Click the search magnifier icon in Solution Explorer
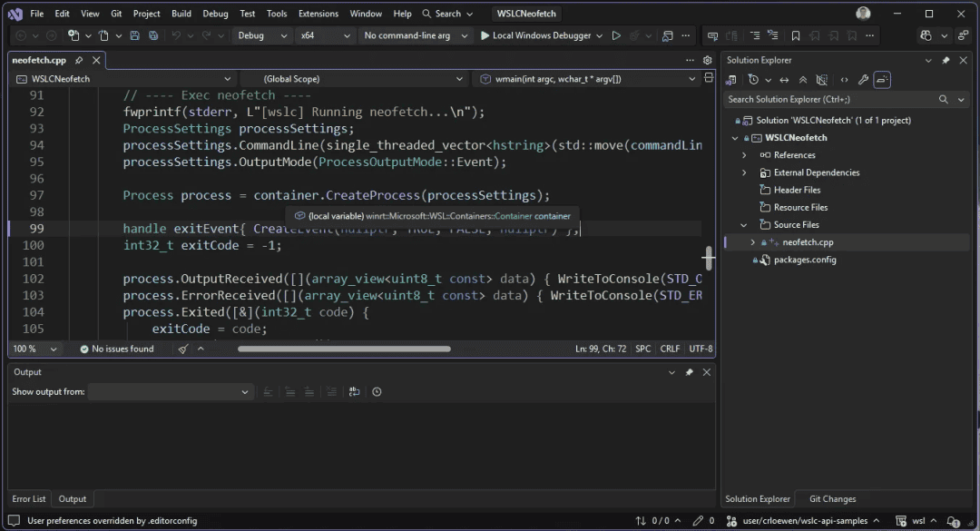980x531 pixels. point(943,100)
